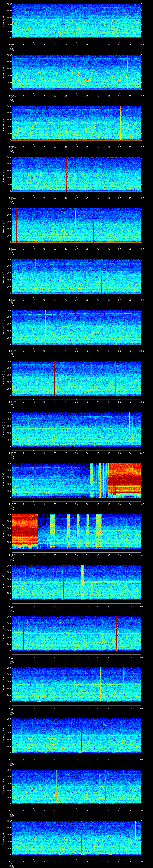This screenshot has height=868, width=153.
Task: Click the red vertical line in the 4:03:00 spectrogram
Action: [x=120, y=123]
